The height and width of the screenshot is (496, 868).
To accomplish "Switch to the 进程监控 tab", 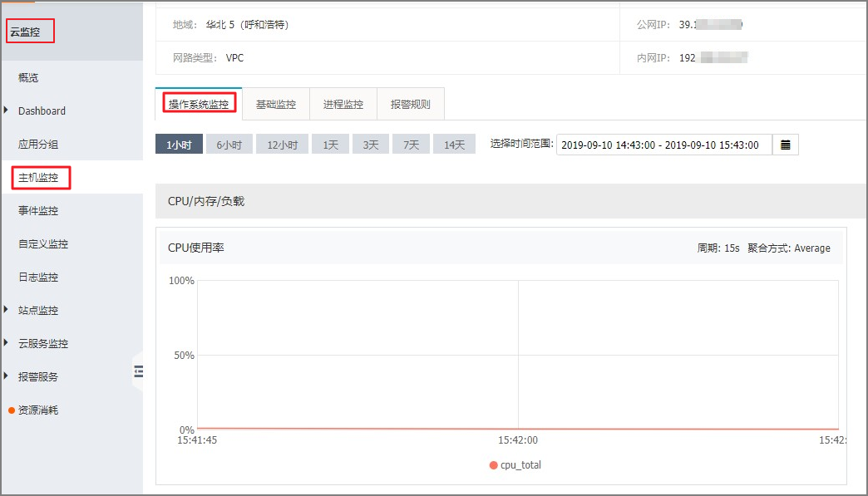I will [343, 104].
